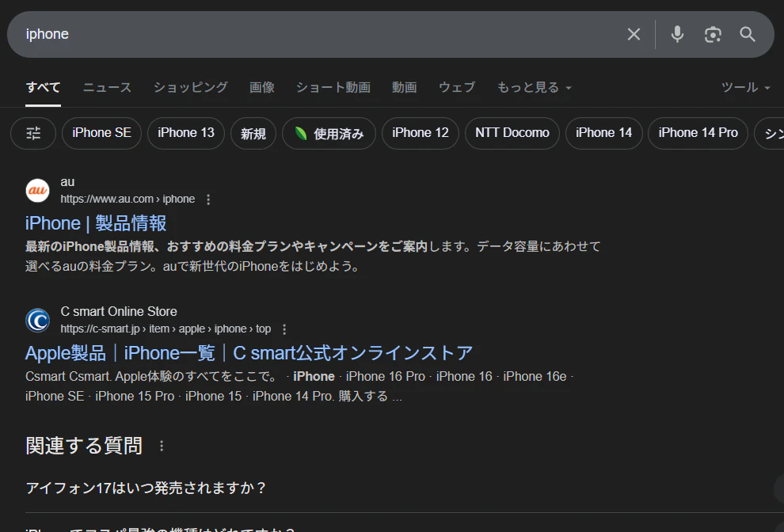
Task: Search by image using the Google Lens icon
Action: click(713, 34)
